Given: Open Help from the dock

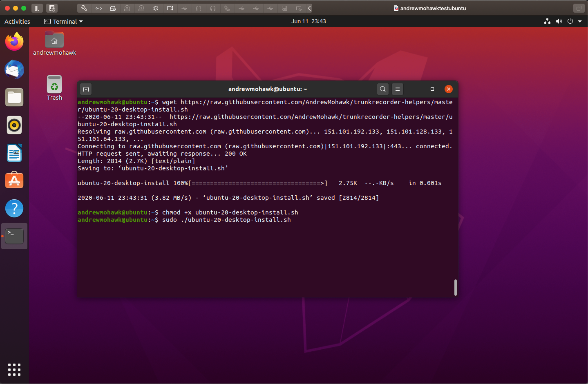Looking at the screenshot, I should coord(14,208).
